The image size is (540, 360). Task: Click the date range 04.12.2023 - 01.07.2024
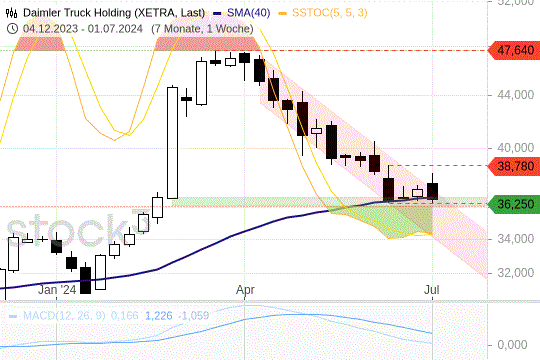tap(83, 29)
